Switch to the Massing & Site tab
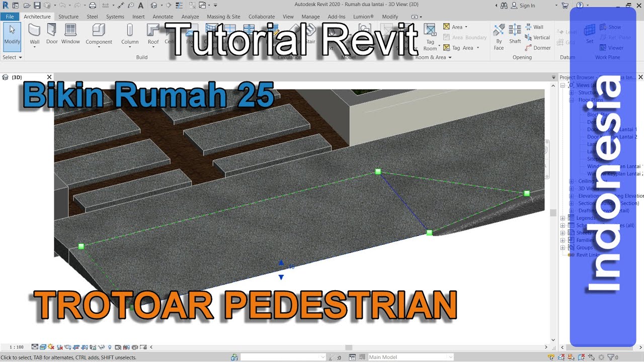644x362 pixels. [223, 17]
